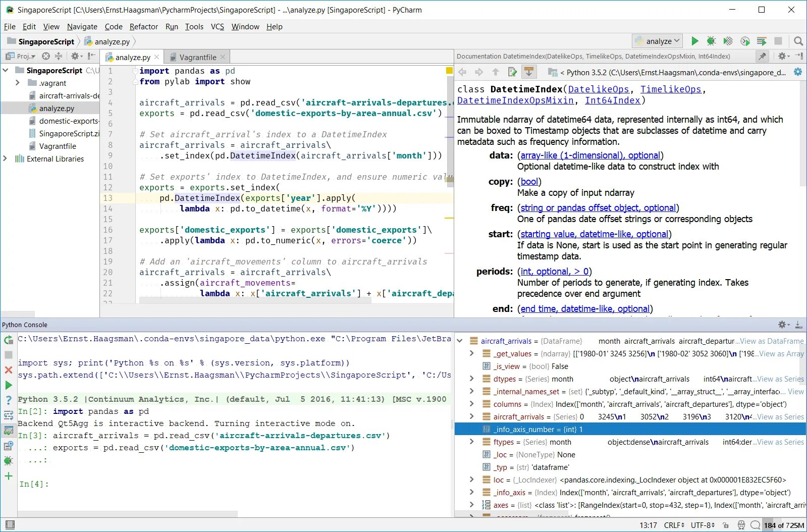The width and height of the screenshot is (807, 532).
Task: Collapse the aircraft_arrivals variable
Action: point(460,341)
